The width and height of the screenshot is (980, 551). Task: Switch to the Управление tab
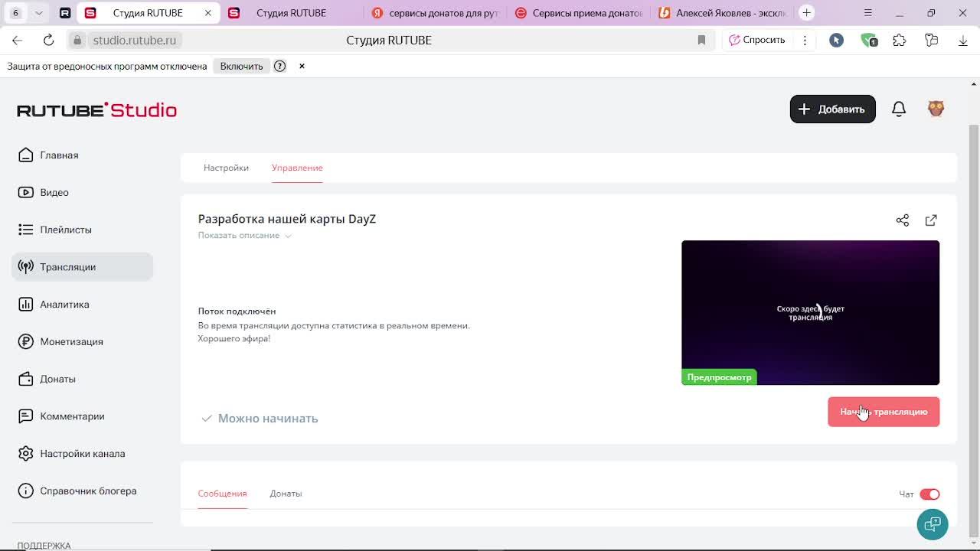[x=297, y=168]
